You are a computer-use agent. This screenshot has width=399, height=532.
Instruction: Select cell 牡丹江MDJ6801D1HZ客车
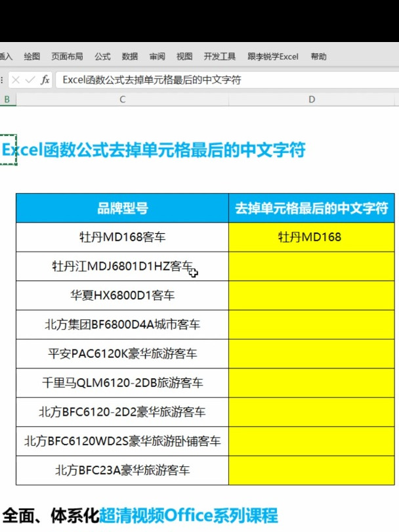(x=122, y=267)
